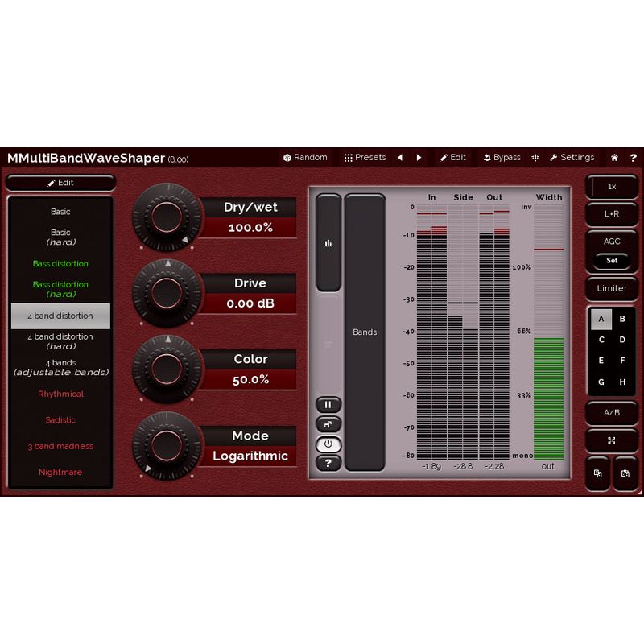Select preset slot E
This screenshot has width=644, height=644.
coord(601,361)
